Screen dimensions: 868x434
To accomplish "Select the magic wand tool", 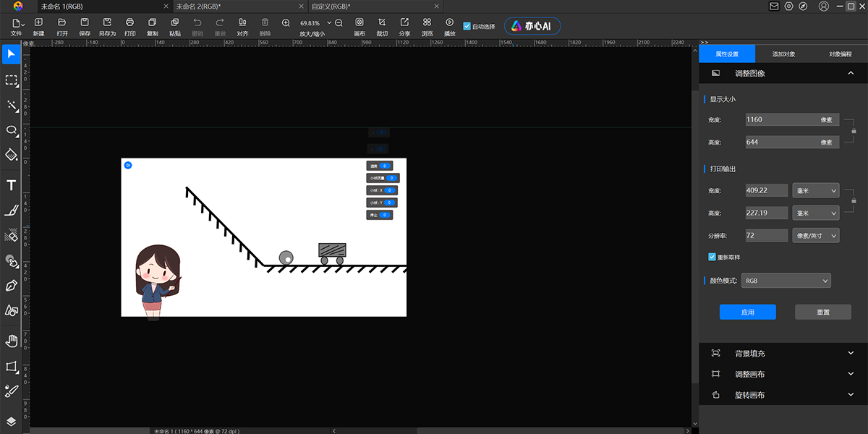I will (x=11, y=106).
